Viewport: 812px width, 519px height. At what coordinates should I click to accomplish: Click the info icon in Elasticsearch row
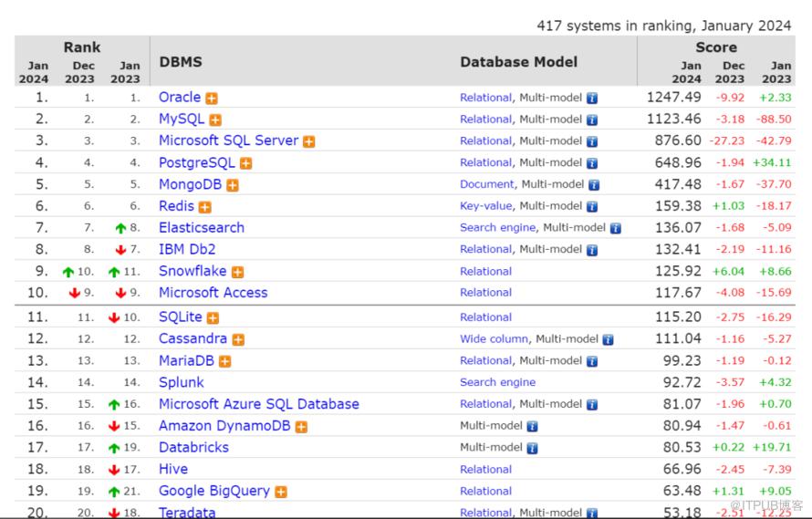(x=616, y=228)
